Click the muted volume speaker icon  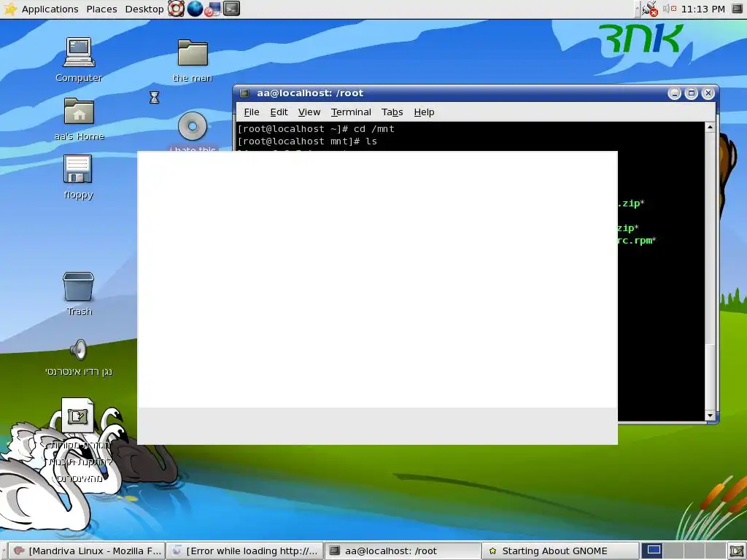[670, 9]
